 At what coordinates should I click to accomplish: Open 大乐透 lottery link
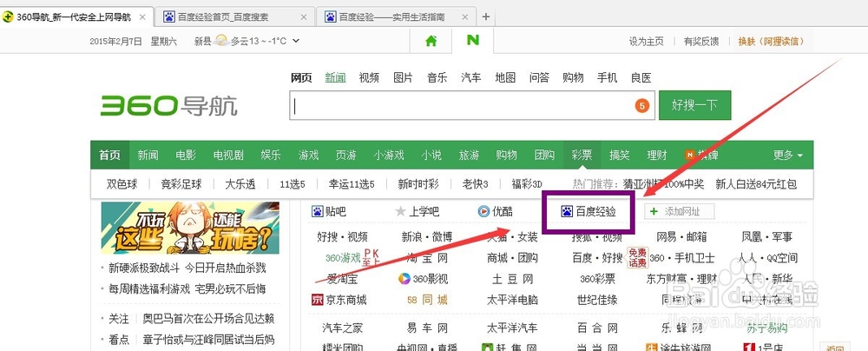(240, 184)
